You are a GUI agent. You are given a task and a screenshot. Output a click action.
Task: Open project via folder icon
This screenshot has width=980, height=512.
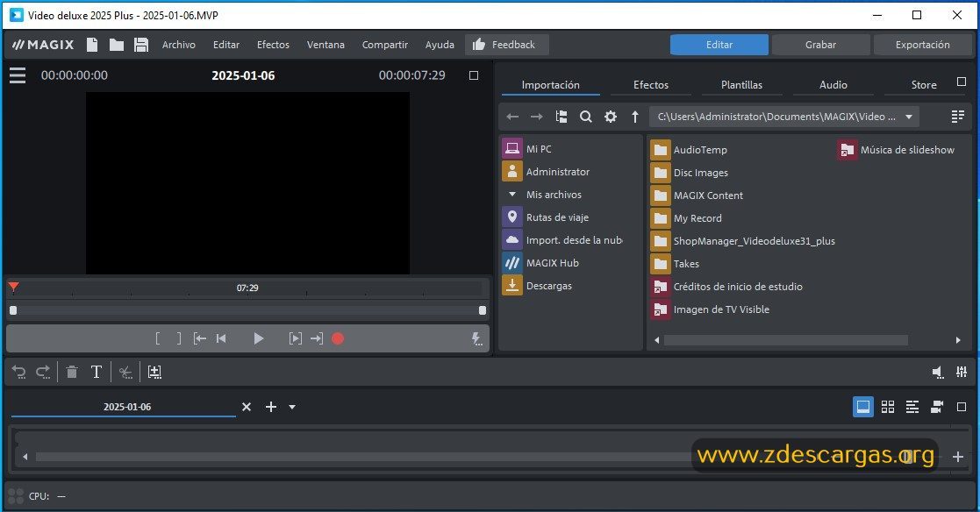(117, 45)
